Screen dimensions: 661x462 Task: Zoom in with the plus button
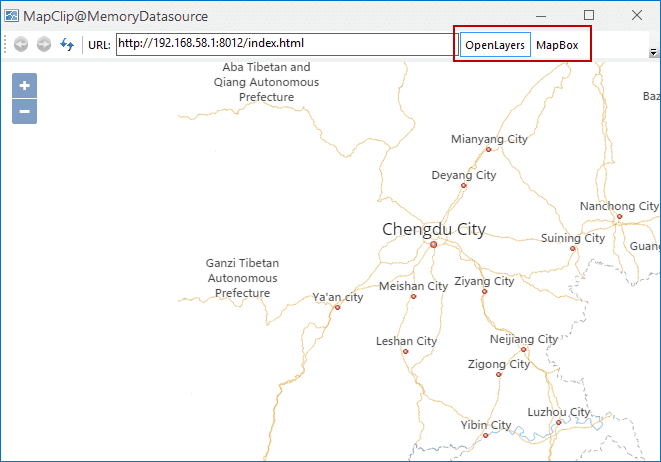pyautogui.click(x=24, y=86)
